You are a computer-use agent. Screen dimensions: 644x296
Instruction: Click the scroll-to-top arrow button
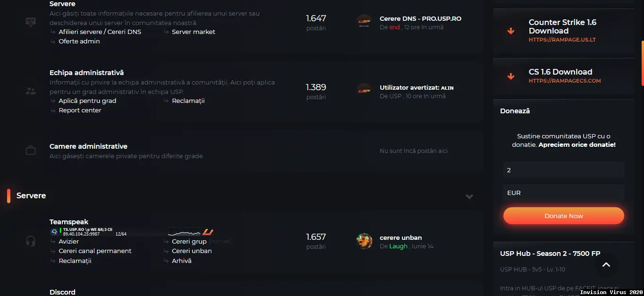(606, 265)
